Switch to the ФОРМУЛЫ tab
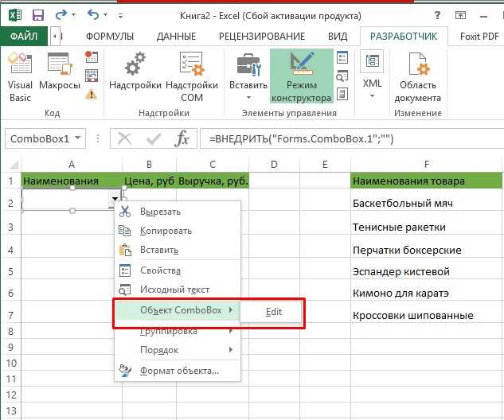The image size is (504, 420). [110, 37]
